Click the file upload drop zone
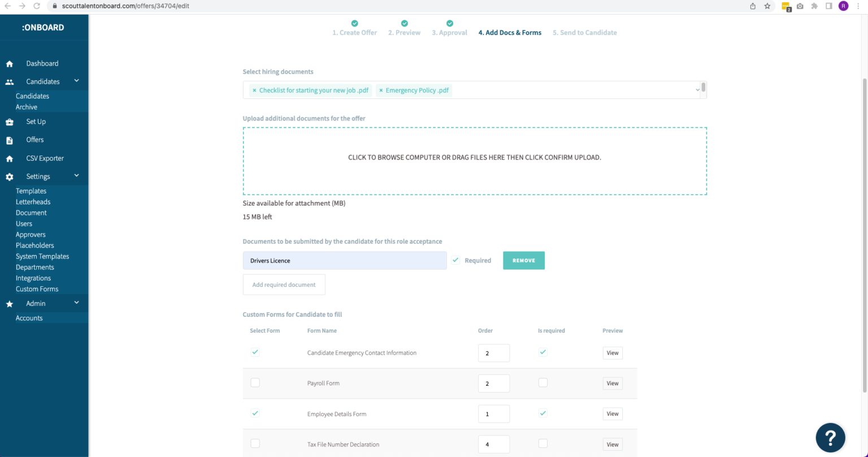The height and width of the screenshot is (457, 868). click(475, 160)
